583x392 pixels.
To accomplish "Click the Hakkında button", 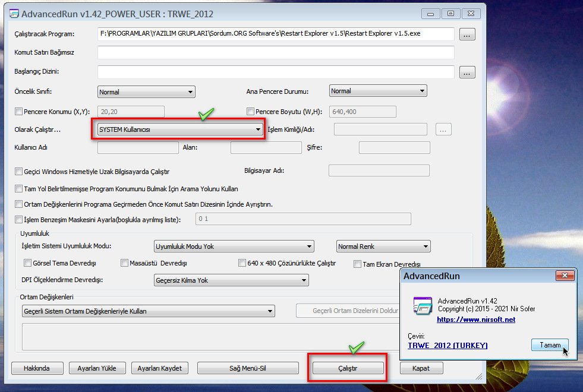I will pyautogui.click(x=37, y=368).
